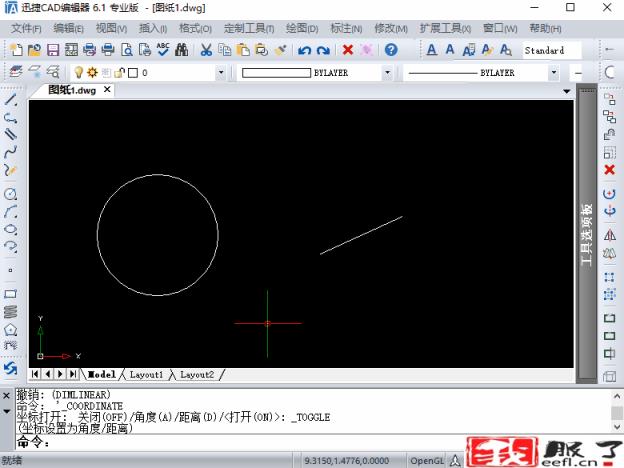
Task: Click the Undo arrow icon
Action: (x=304, y=50)
